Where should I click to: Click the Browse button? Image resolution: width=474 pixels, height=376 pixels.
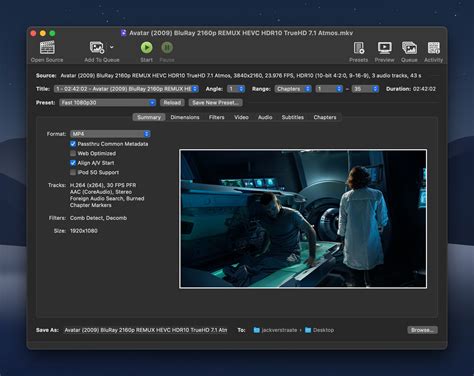click(422, 330)
